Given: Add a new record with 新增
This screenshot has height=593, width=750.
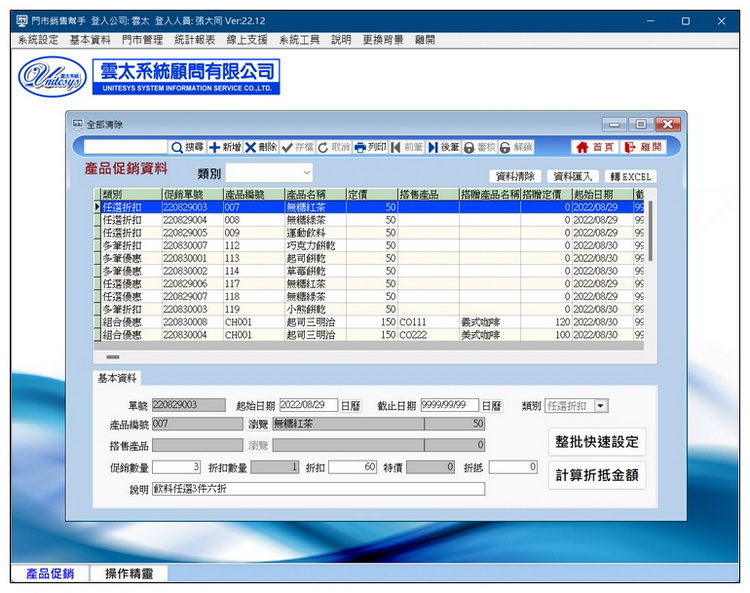Looking at the screenshot, I should [x=224, y=147].
